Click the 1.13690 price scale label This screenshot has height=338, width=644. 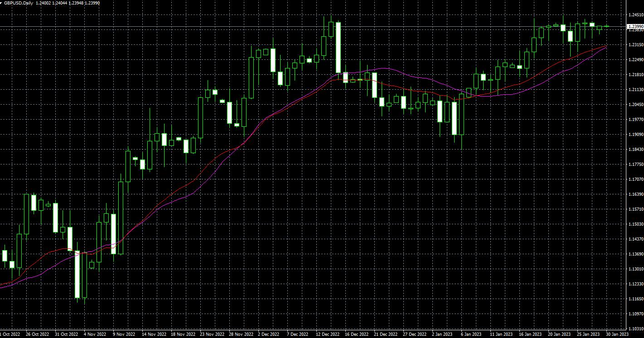tap(635, 254)
